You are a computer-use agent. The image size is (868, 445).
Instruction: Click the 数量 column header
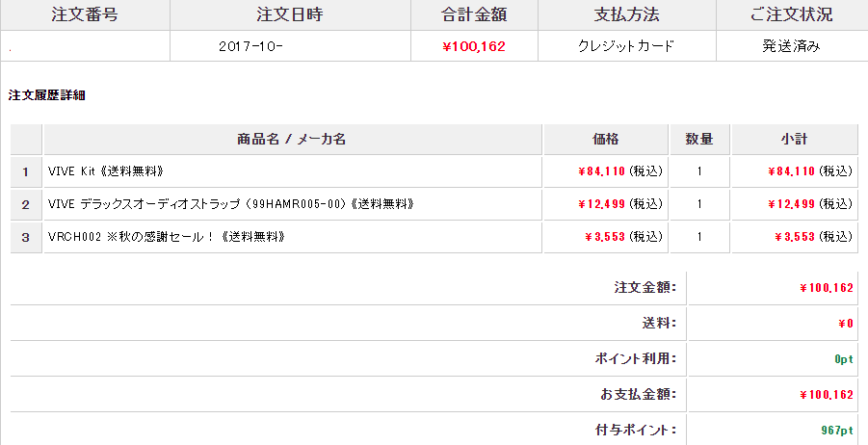tap(699, 140)
